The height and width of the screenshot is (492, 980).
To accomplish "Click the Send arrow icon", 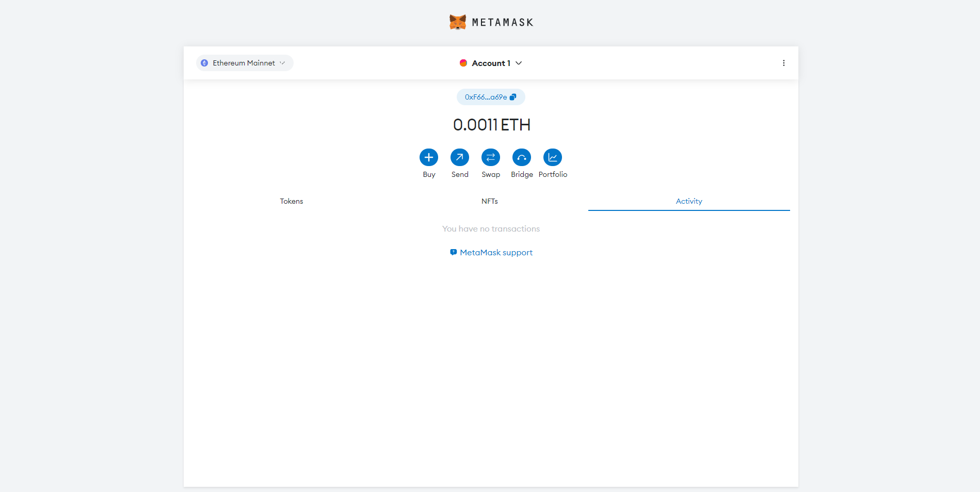I will click(x=460, y=157).
